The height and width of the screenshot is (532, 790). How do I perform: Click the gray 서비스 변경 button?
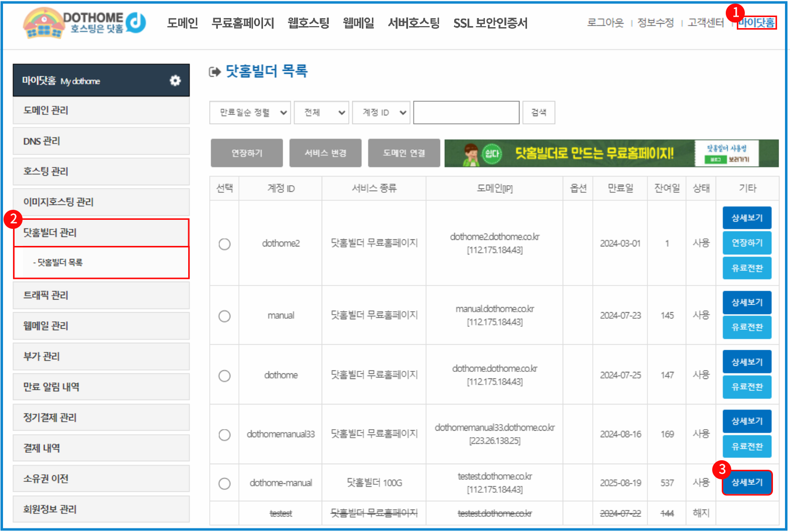tap(325, 153)
